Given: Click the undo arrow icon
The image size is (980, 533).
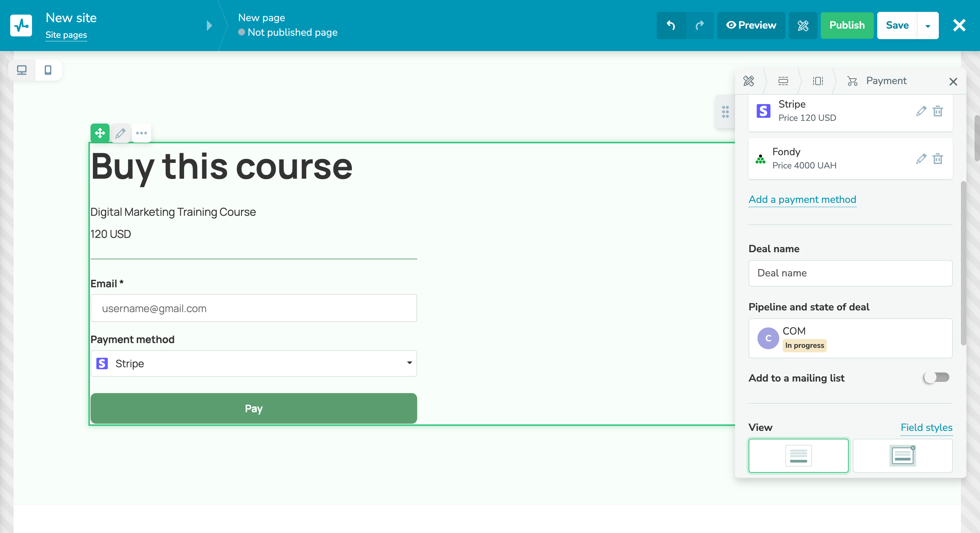Looking at the screenshot, I should point(671,26).
